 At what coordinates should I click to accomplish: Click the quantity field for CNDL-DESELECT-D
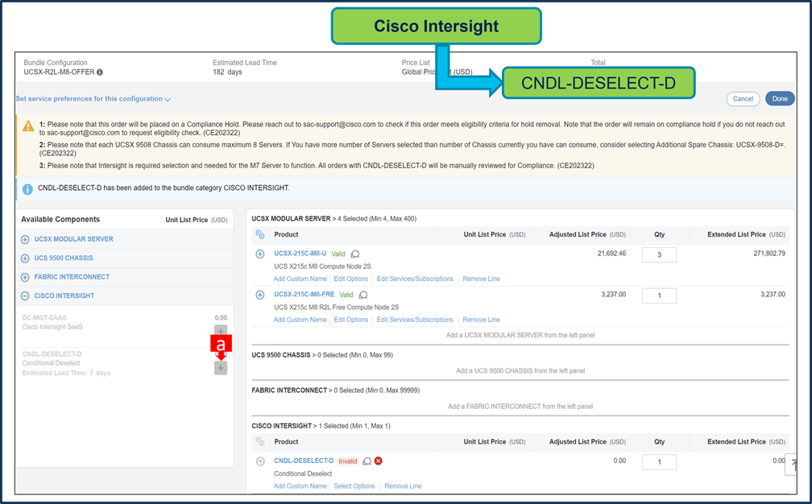[659, 462]
